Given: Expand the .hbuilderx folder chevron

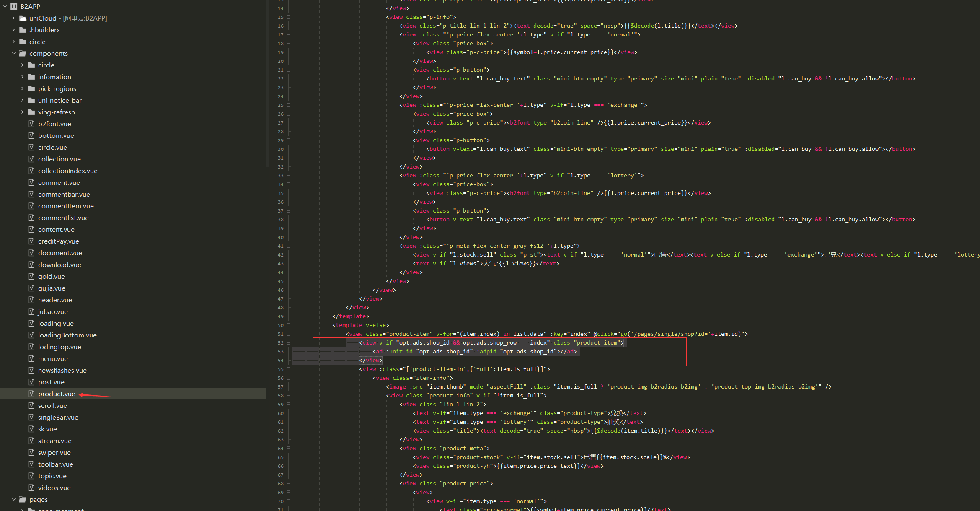Looking at the screenshot, I should (14, 30).
